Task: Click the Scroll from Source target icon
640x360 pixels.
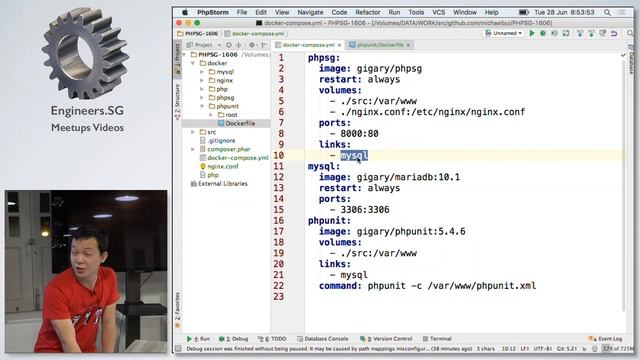Action: tap(229, 45)
